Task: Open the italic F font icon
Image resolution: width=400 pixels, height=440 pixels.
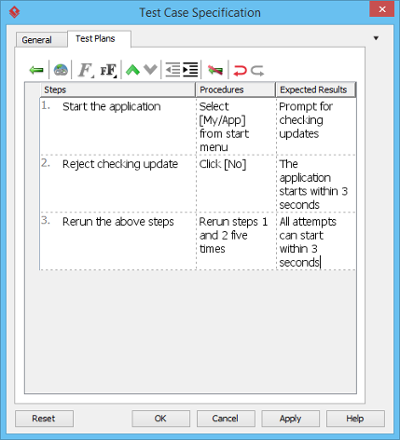Action: [86, 70]
